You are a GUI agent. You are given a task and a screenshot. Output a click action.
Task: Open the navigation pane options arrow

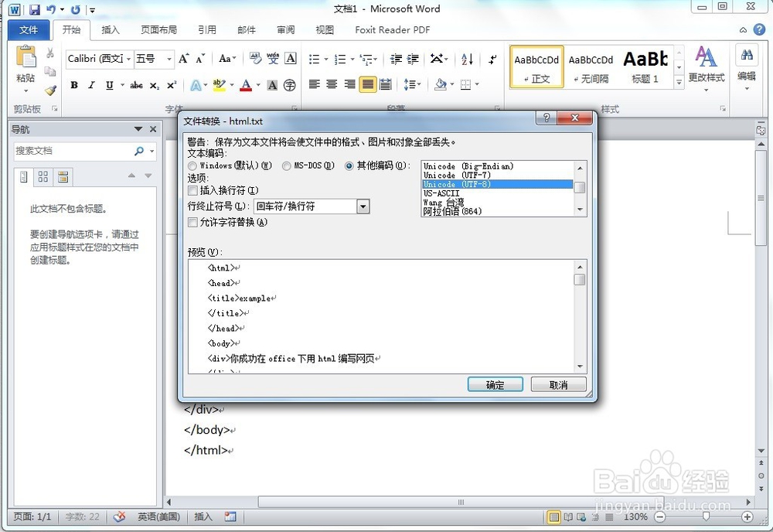[138, 129]
